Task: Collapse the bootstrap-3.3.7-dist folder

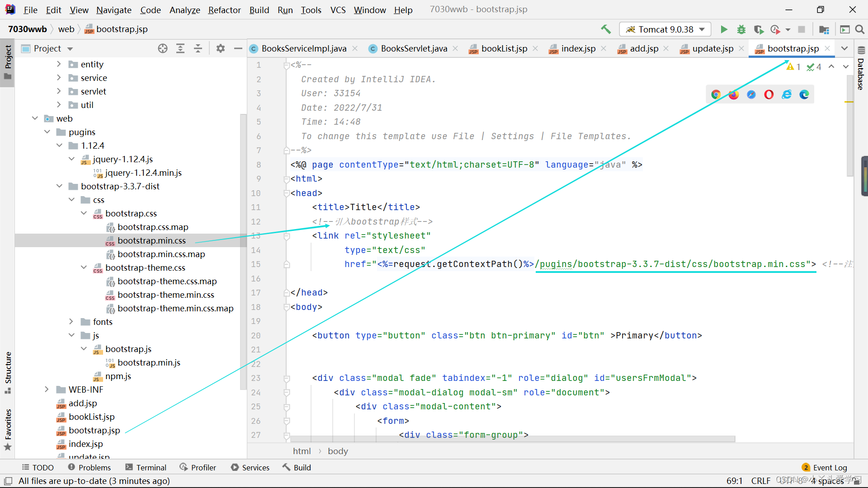Action: click(59, 186)
